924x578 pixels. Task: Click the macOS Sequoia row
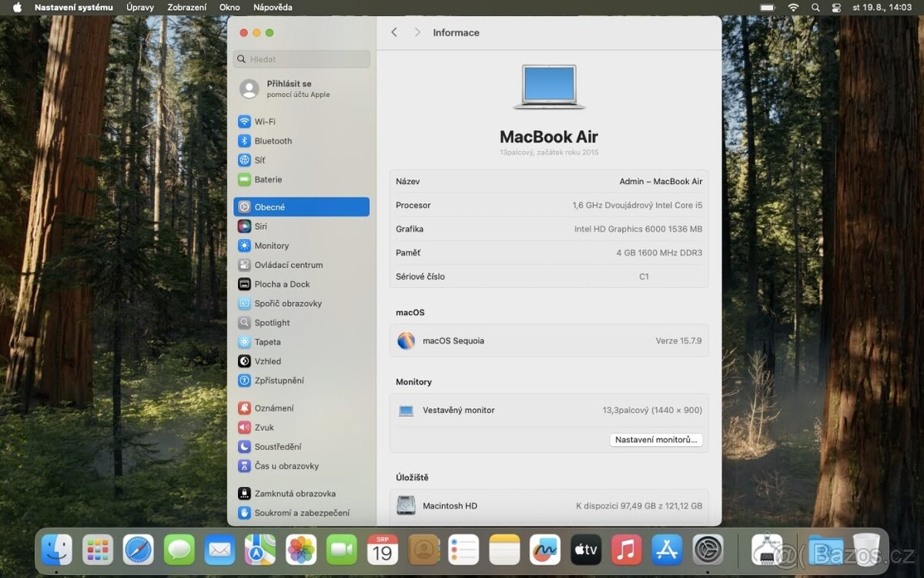[549, 341]
